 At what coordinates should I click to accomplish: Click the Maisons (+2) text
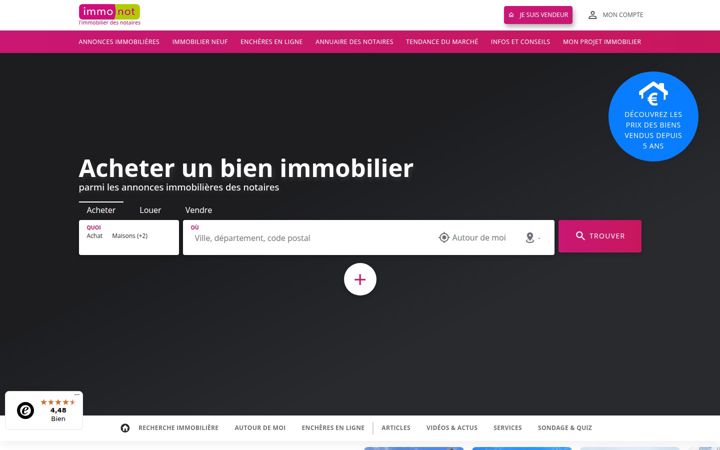130,236
